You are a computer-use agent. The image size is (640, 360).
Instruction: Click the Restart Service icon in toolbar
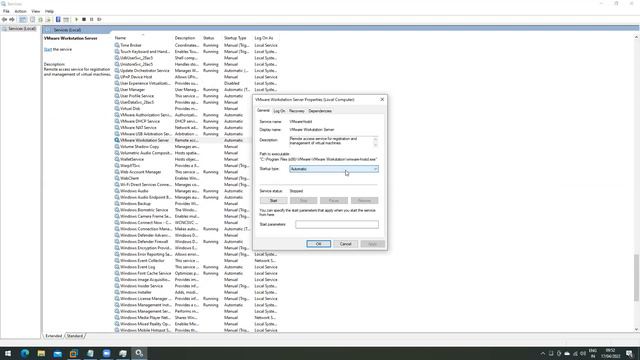pos(99,20)
